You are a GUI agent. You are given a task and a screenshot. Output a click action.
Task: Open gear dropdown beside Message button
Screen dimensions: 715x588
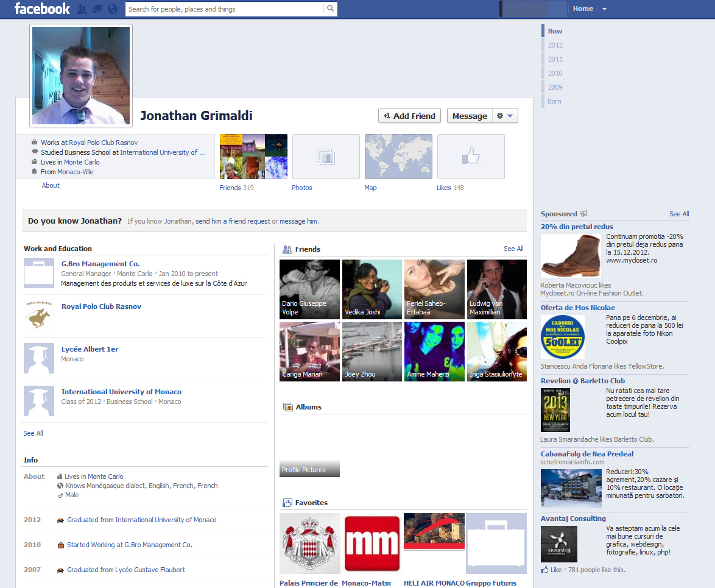coord(505,116)
